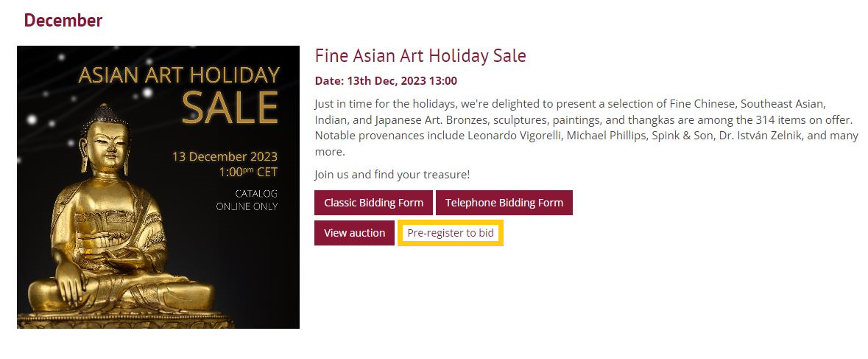The image size is (868, 359).
Task: Click the December month heading
Action: [63, 21]
